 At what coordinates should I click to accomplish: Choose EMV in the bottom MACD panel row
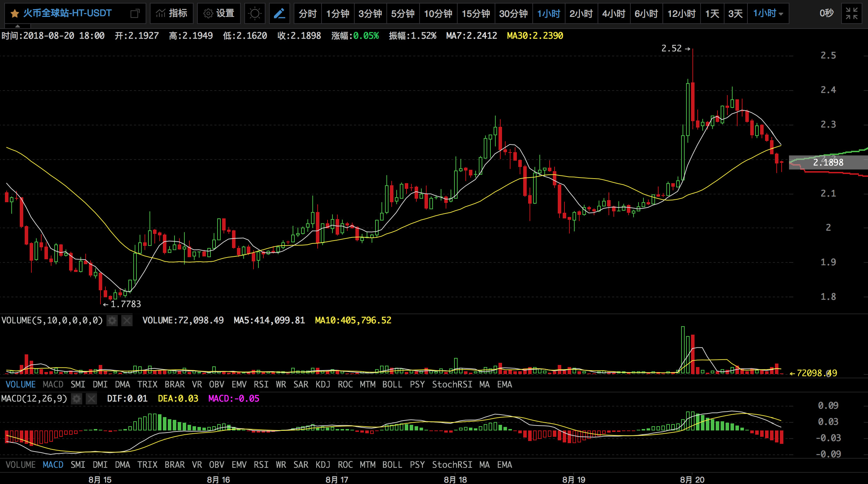click(x=239, y=465)
